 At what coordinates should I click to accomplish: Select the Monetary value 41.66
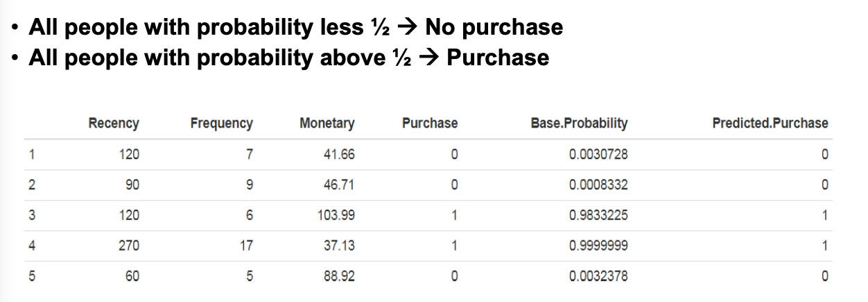(x=339, y=155)
